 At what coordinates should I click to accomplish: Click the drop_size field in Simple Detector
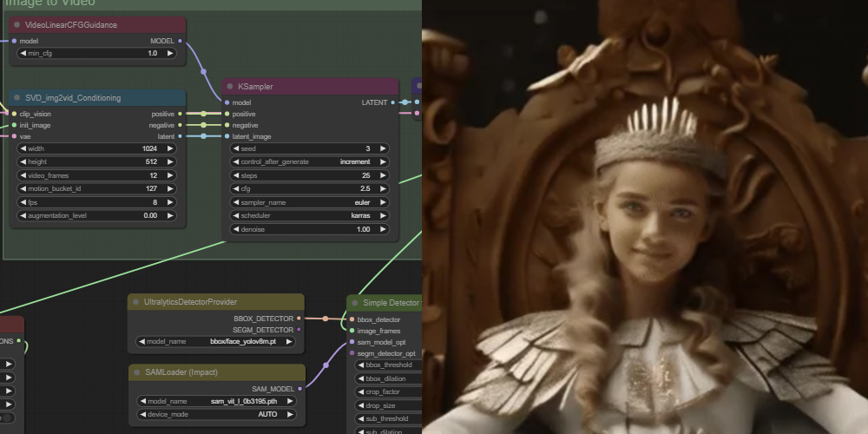pos(388,405)
